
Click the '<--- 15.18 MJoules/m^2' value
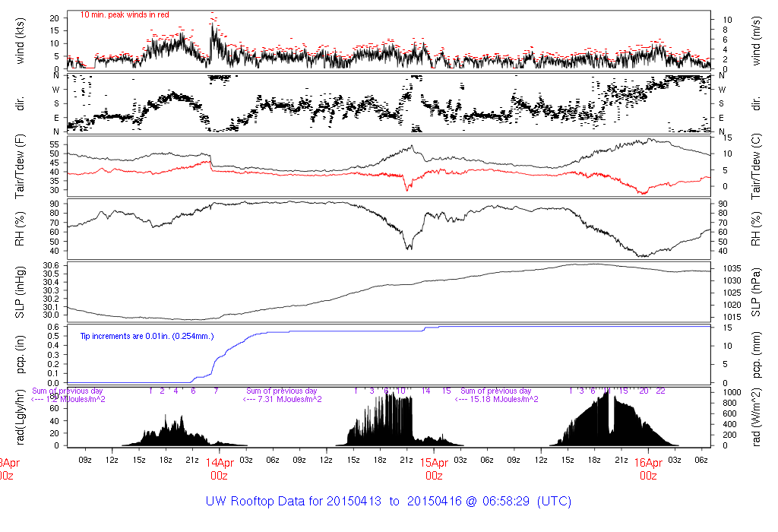pyautogui.click(x=497, y=399)
